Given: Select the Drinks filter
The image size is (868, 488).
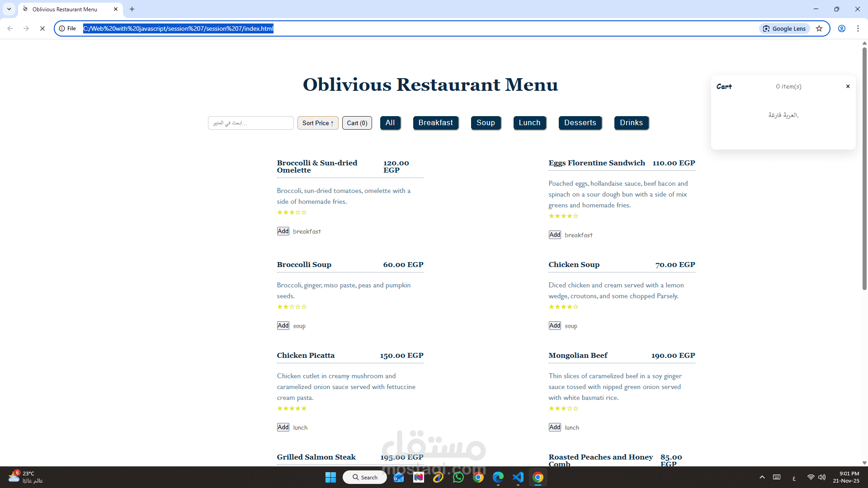Looking at the screenshot, I should (x=631, y=123).
